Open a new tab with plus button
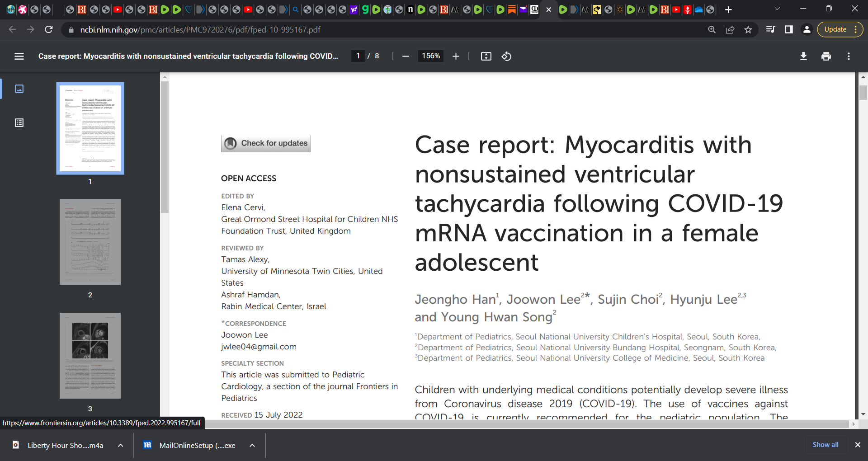The height and width of the screenshot is (461, 868). click(728, 9)
